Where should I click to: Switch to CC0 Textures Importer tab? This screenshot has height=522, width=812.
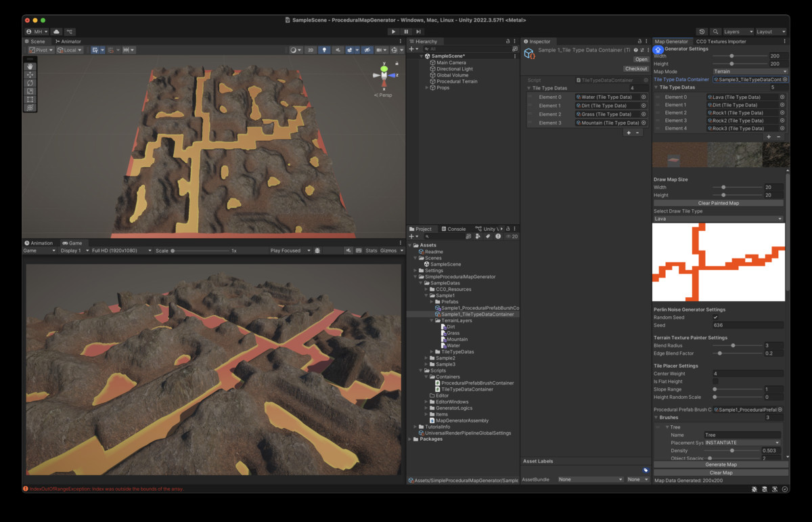point(721,41)
